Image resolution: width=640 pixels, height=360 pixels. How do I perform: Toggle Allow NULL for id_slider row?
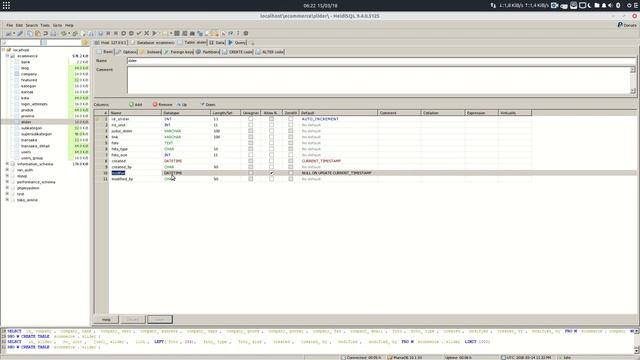[271, 119]
